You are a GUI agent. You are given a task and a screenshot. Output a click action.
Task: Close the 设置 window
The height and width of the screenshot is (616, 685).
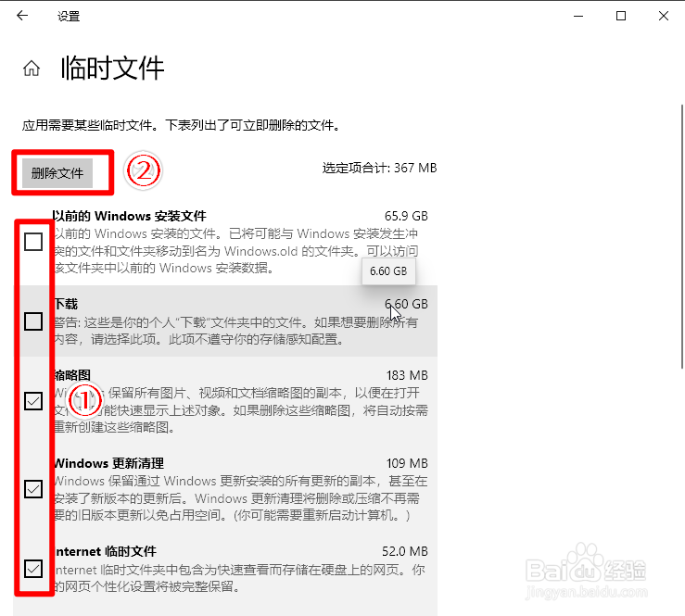(663, 16)
